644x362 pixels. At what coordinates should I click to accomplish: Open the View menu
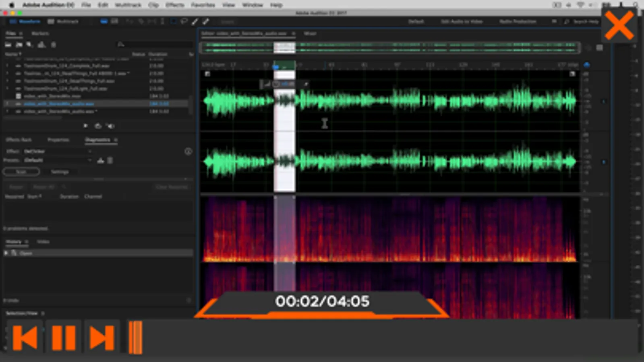[x=228, y=5]
